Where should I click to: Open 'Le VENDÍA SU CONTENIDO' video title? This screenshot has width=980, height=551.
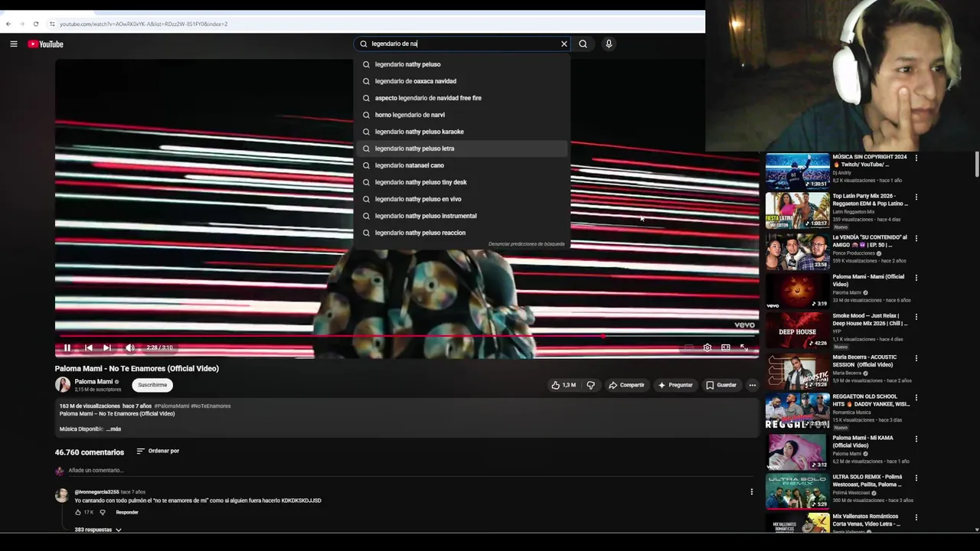(870, 241)
